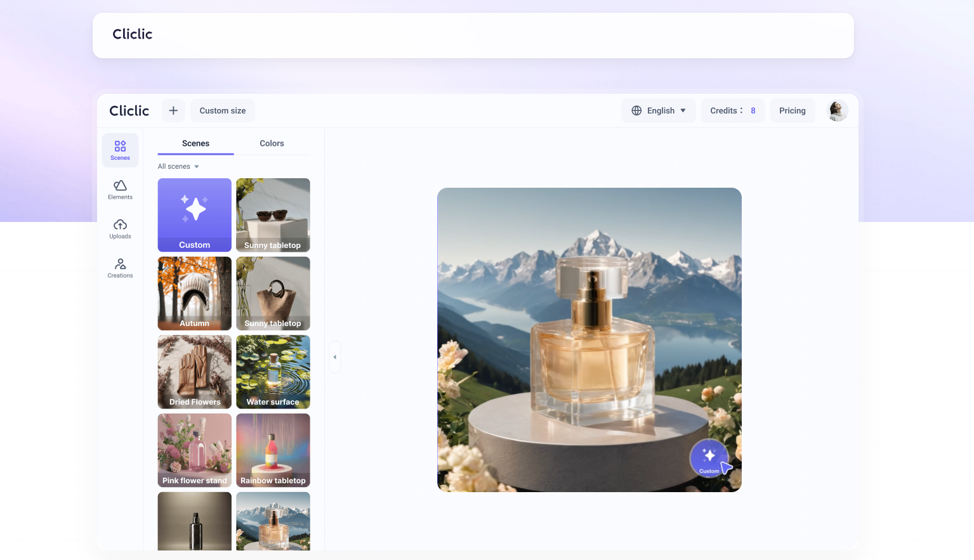
Task: Open the Uploads sidebar panel
Action: [x=120, y=229]
